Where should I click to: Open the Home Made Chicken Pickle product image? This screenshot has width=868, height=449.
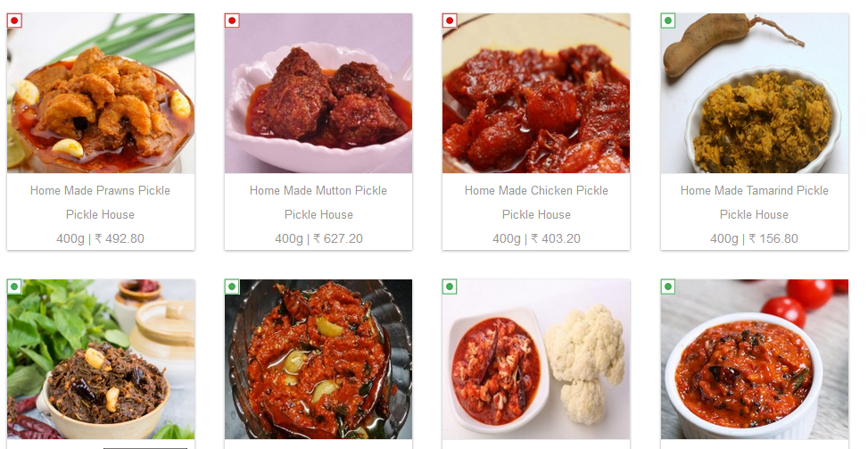(536, 94)
